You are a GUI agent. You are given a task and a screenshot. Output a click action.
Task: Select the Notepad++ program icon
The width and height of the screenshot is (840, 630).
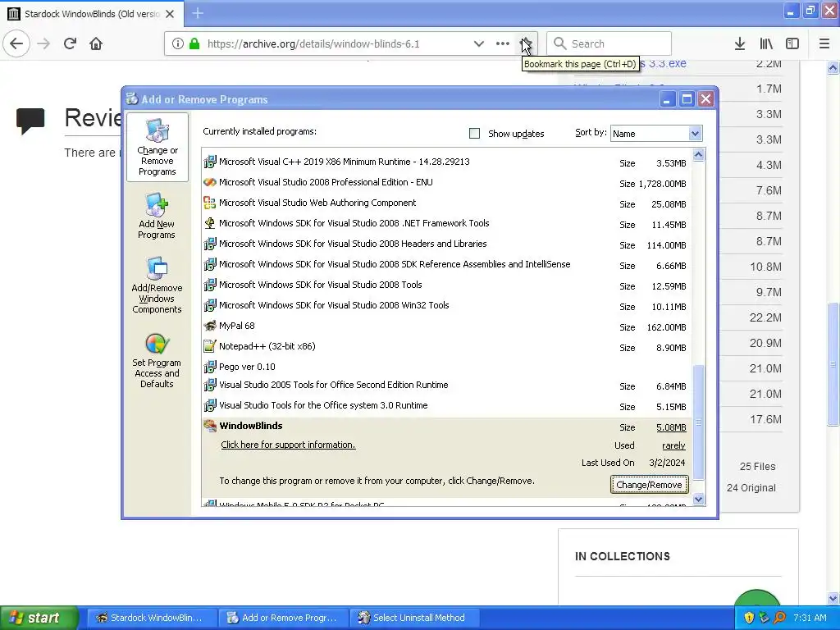[209, 346]
